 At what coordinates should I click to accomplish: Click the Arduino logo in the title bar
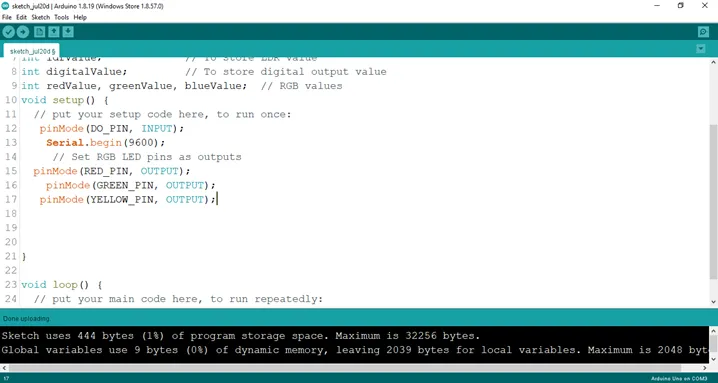tap(5, 6)
